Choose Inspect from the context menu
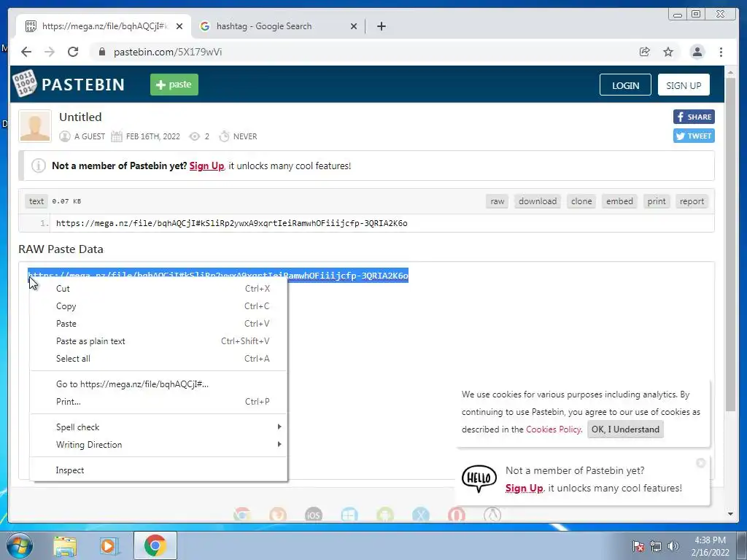747x560 pixels. click(x=158, y=470)
